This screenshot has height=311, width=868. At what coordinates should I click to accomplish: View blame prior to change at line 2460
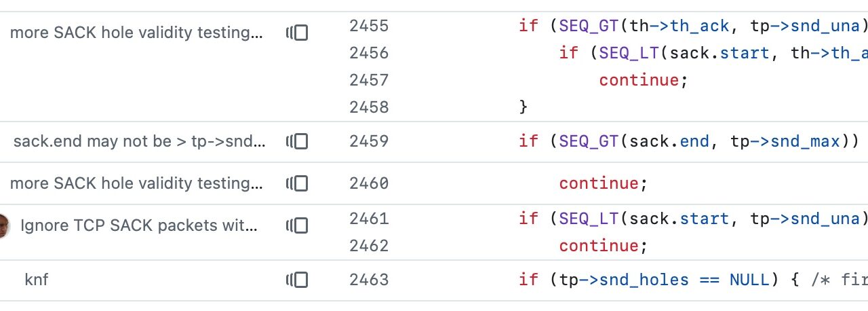[x=297, y=183]
